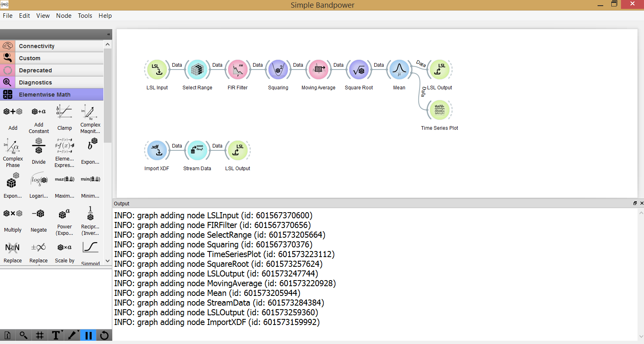Image resolution: width=644 pixels, height=344 pixels.
Task: Open the Edit menu
Action: pyautogui.click(x=25, y=16)
